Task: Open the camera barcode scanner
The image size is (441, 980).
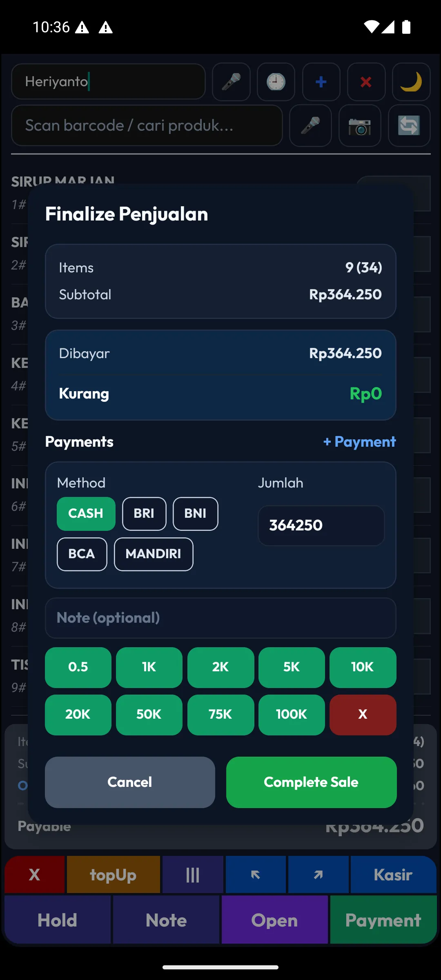Action: pos(360,125)
